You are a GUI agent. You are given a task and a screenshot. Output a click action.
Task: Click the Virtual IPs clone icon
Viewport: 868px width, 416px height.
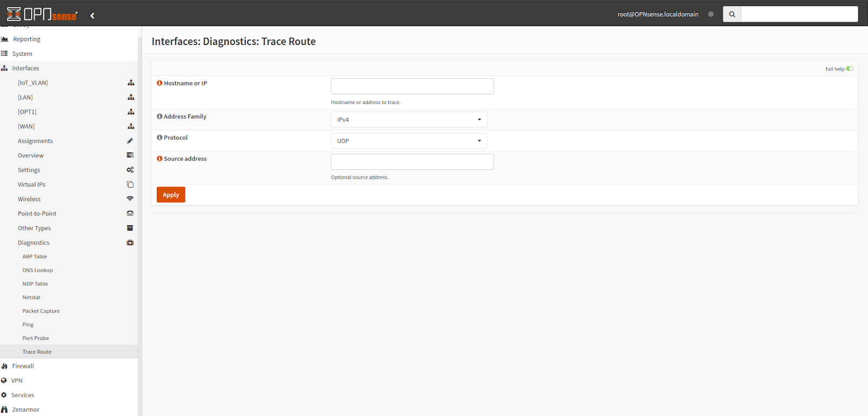130,184
